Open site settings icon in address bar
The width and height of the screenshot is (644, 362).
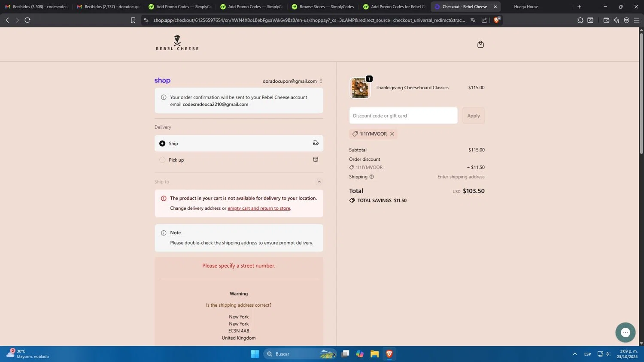tap(146, 20)
